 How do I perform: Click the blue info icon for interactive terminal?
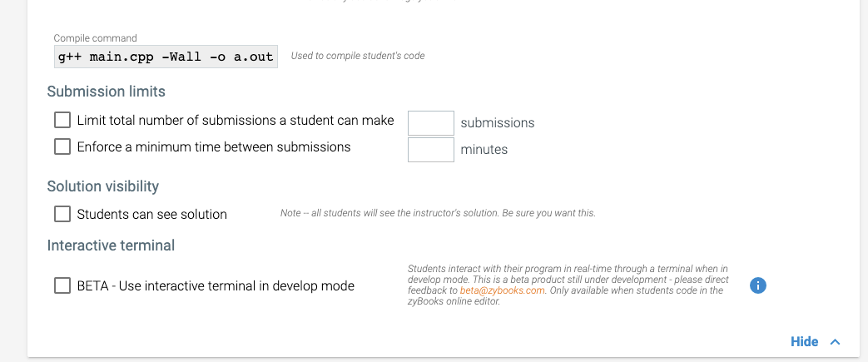coord(757,285)
